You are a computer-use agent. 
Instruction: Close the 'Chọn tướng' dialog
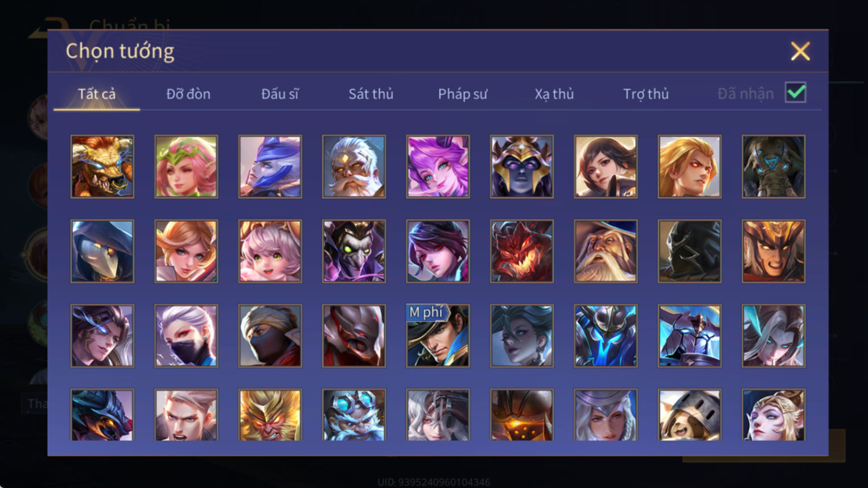tap(800, 51)
